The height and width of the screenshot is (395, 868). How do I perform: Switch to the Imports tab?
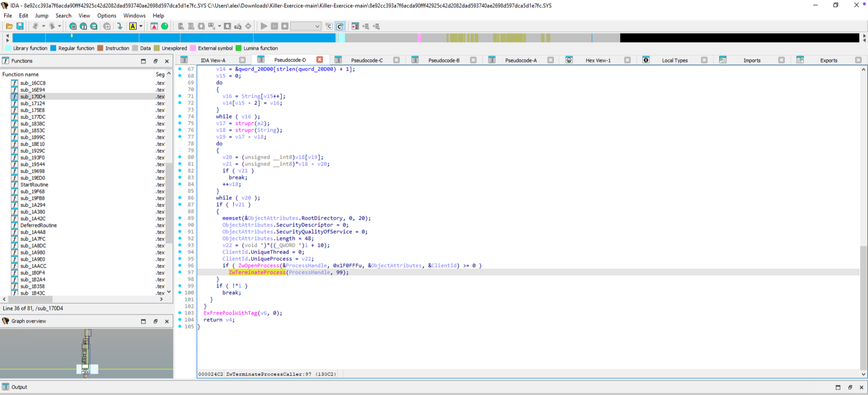(x=752, y=60)
